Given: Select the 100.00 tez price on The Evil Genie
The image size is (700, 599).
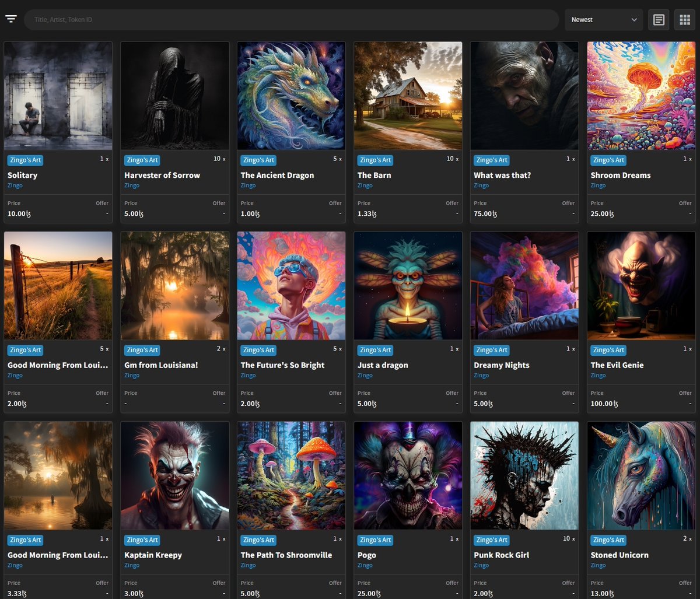Looking at the screenshot, I should pyautogui.click(x=604, y=404).
